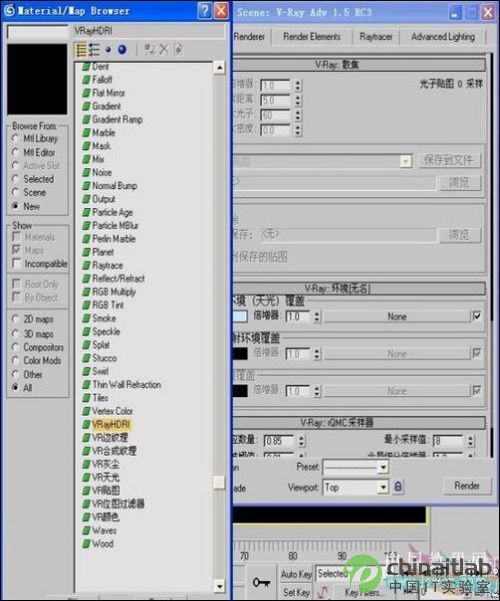Click spinner arrows for skylight multiplier 1.0
The image size is (500, 601).
click(x=316, y=317)
